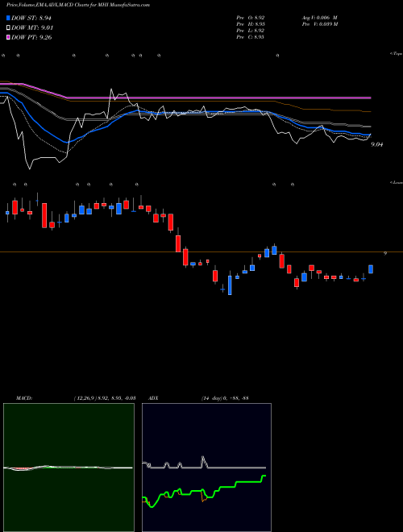
Task: Click the 'Pre O: 8.92' value
Action: coord(251,18)
